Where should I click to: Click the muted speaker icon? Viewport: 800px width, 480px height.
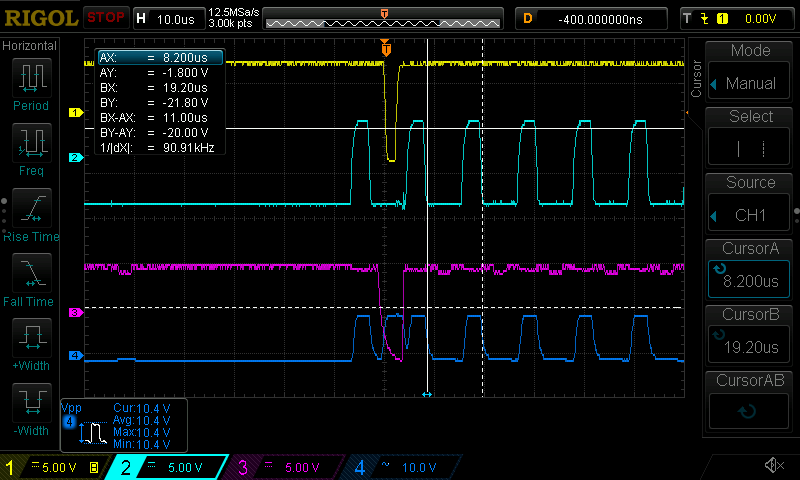click(x=774, y=465)
